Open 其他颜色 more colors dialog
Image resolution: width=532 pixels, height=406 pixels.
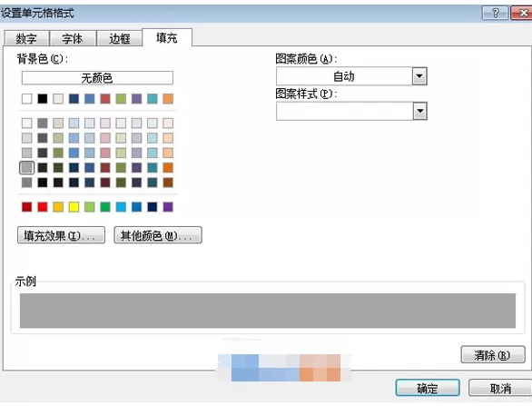pyautogui.click(x=158, y=235)
